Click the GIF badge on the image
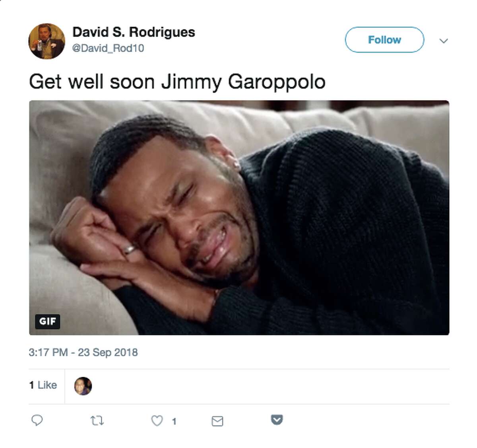 coord(48,321)
